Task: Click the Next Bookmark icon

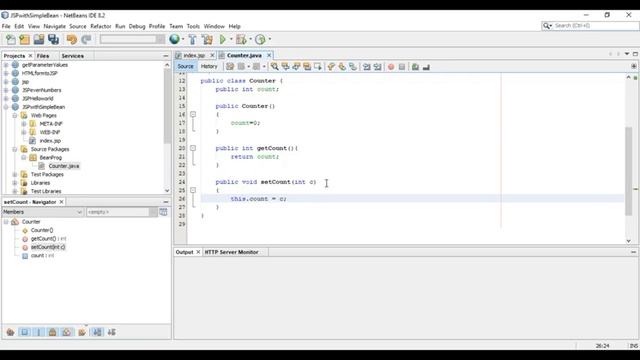Action: 342,67
